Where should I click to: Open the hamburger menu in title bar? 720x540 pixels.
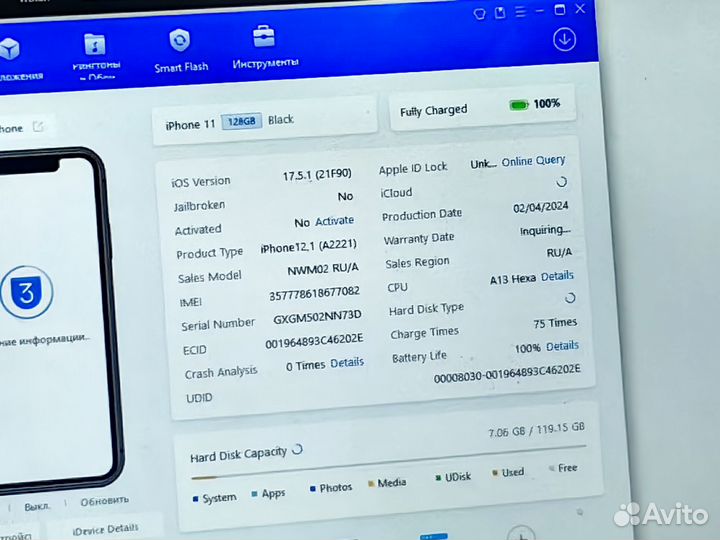point(520,11)
